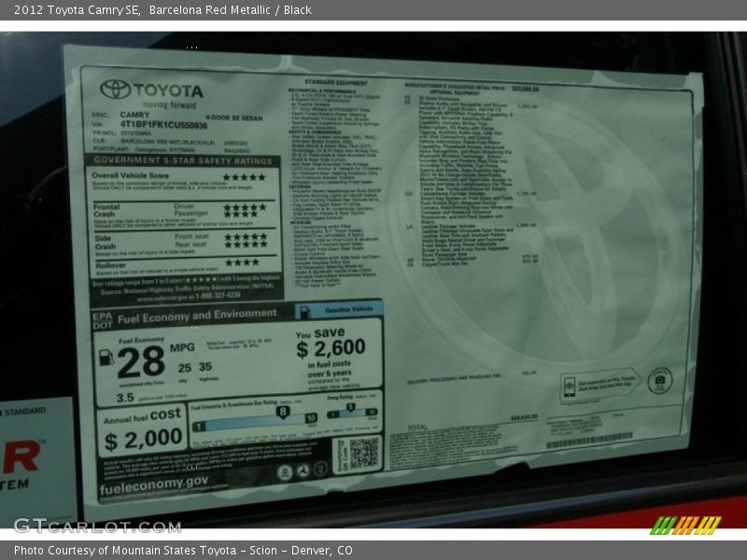Click the VIN 4T1BF1FK1CU550936

coord(163,125)
